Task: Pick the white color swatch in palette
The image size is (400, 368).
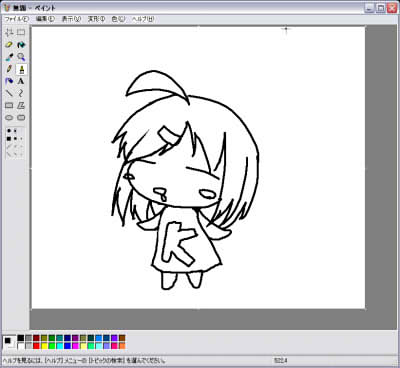Action: [21, 346]
